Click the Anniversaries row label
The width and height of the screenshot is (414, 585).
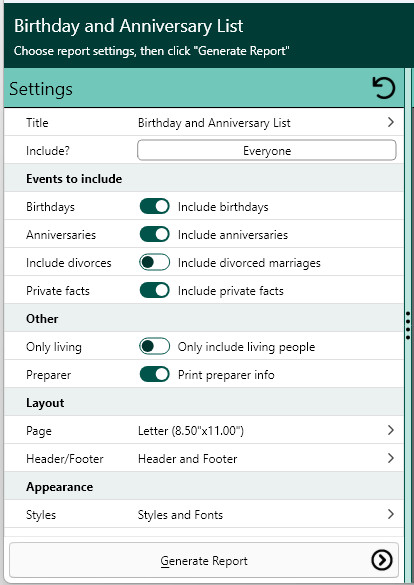pos(61,235)
